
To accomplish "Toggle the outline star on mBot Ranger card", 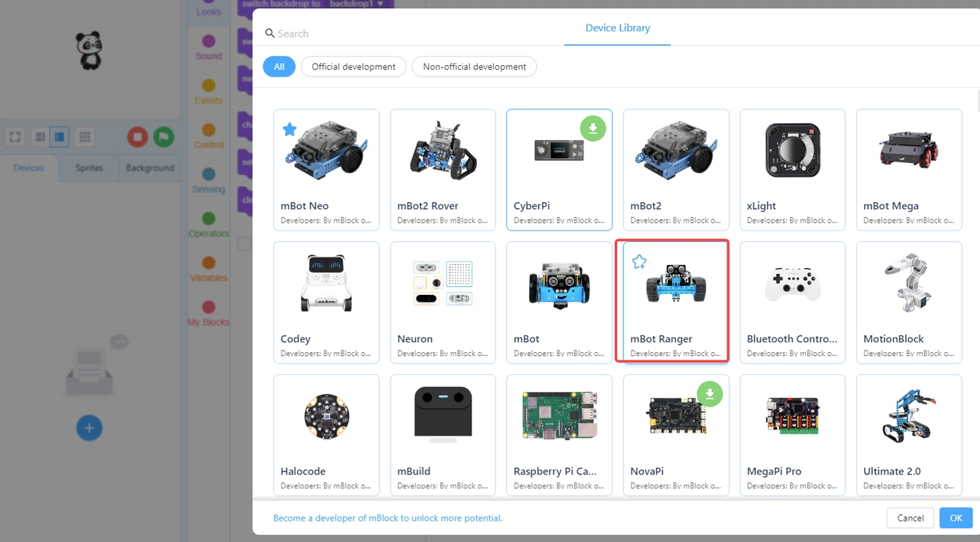I will [x=639, y=262].
